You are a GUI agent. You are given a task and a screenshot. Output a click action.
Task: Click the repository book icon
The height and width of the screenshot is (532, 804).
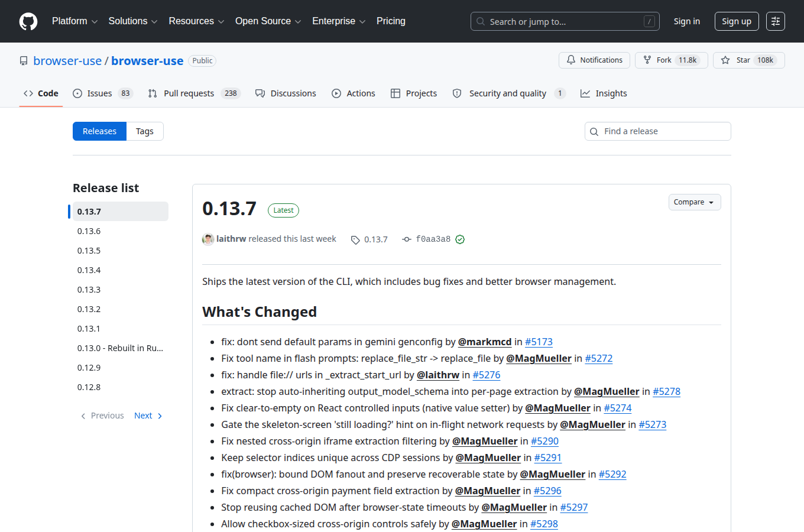click(x=24, y=61)
